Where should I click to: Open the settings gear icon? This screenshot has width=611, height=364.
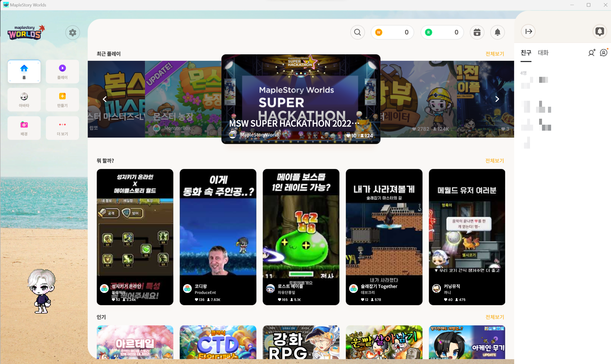72,32
